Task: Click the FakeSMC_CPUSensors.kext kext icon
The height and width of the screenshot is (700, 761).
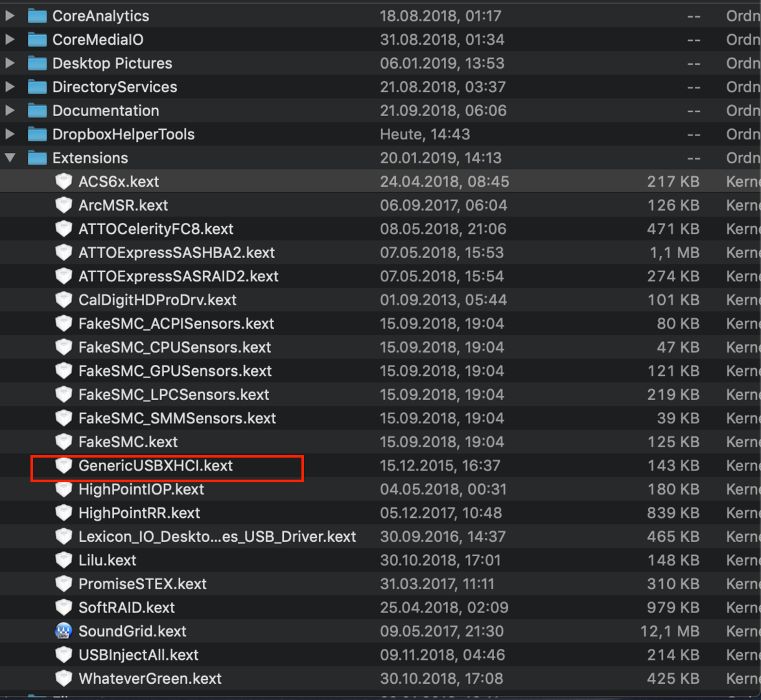Action: click(x=64, y=347)
